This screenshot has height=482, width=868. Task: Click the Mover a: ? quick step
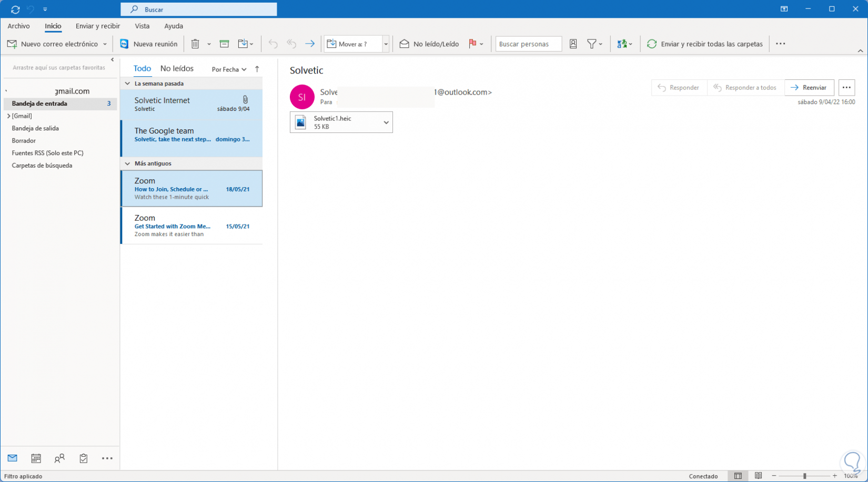353,44
